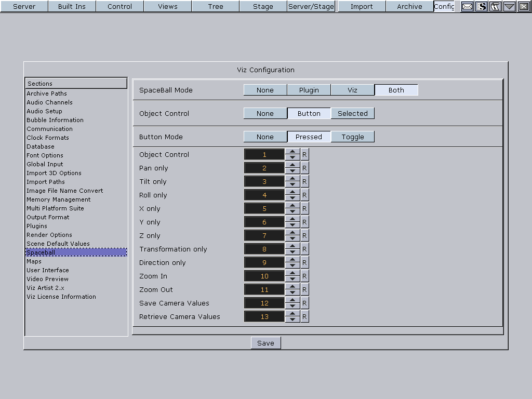Decrease Roll only value with down arrow
Image resolution: width=532 pixels, height=399 pixels.
[293, 198]
